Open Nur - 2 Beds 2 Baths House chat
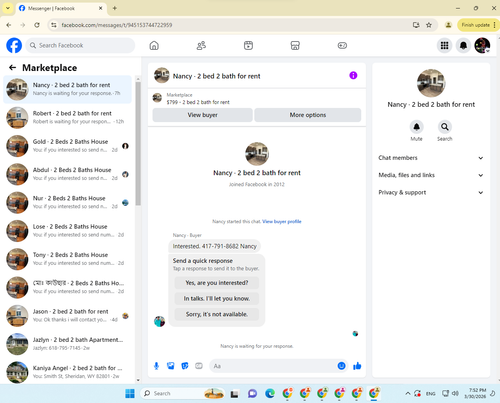 coord(68,203)
